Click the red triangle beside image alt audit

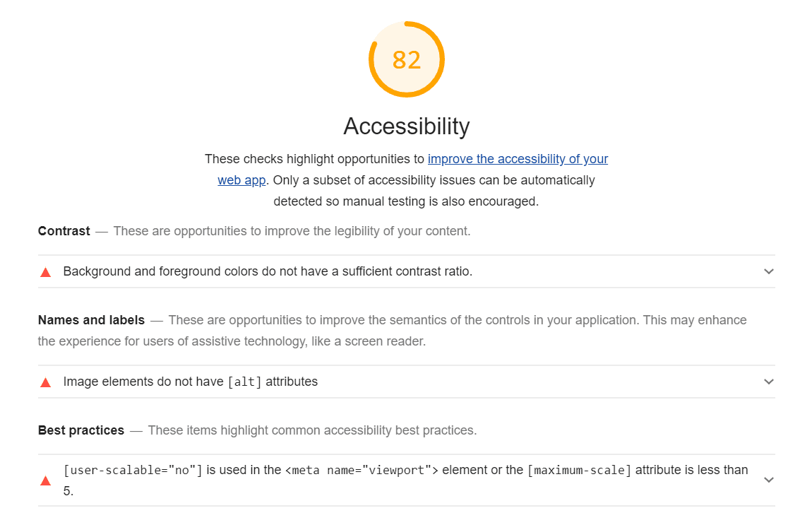46,382
